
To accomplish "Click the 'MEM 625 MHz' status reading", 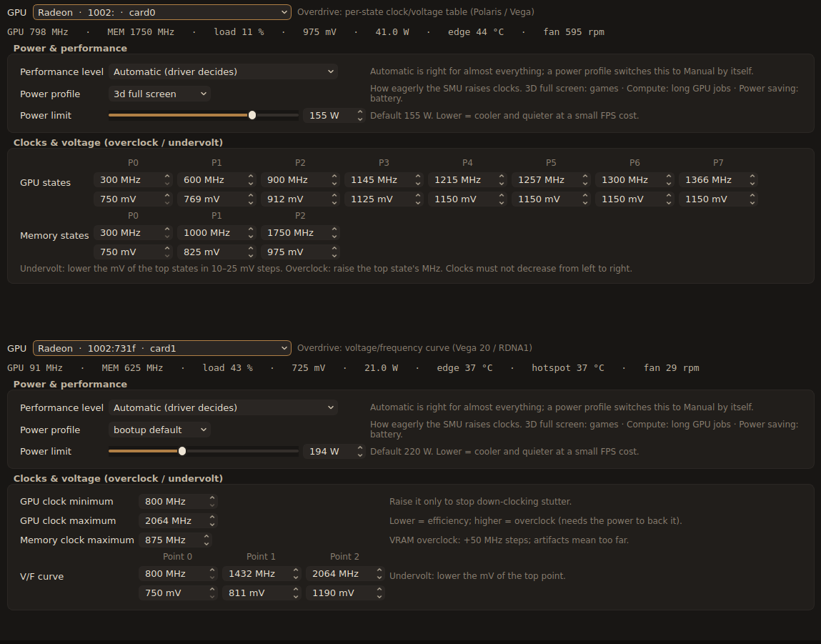I will point(132,368).
